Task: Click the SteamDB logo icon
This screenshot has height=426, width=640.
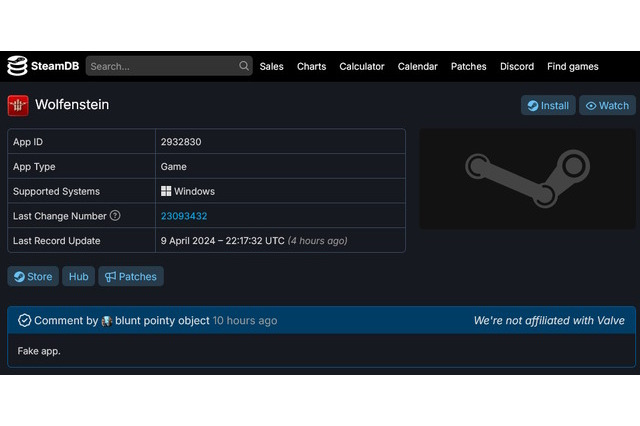Action: point(17,66)
